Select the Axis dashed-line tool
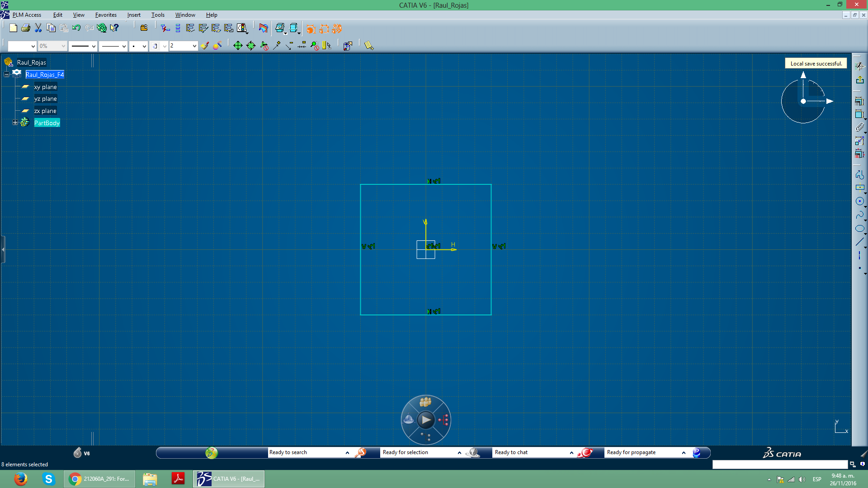 859,256
